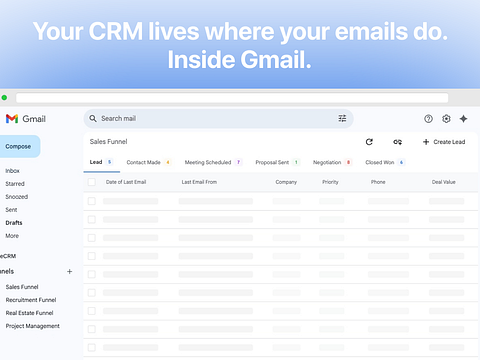Open the Help question mark icon
This screenshot has height=360, width=480.
[428, 119]
